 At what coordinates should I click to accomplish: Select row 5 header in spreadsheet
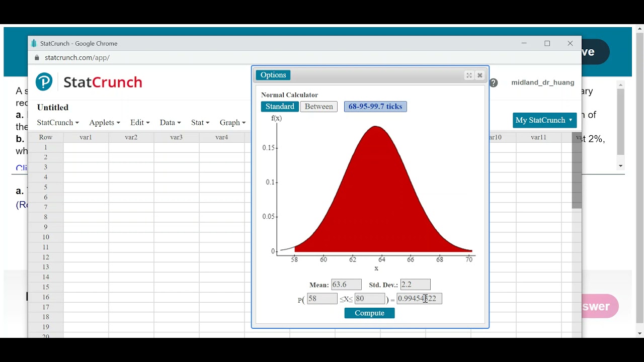point(46,187)
